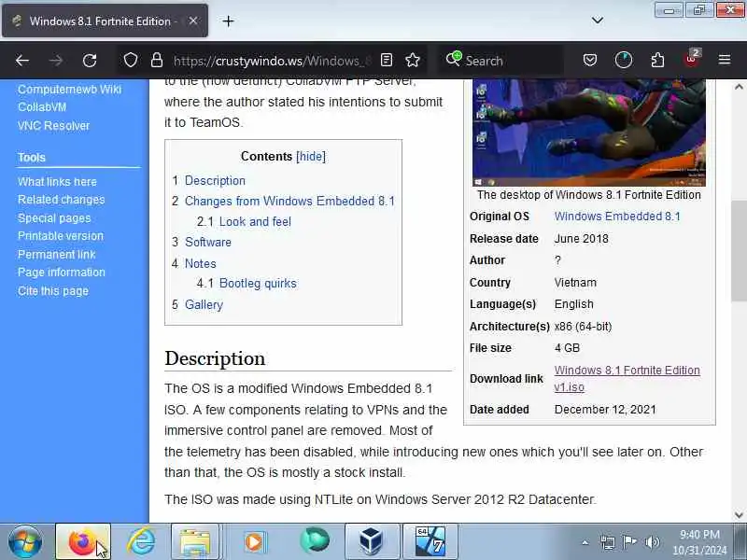
Task: Go back to previous page
Action: pos(21,61)
